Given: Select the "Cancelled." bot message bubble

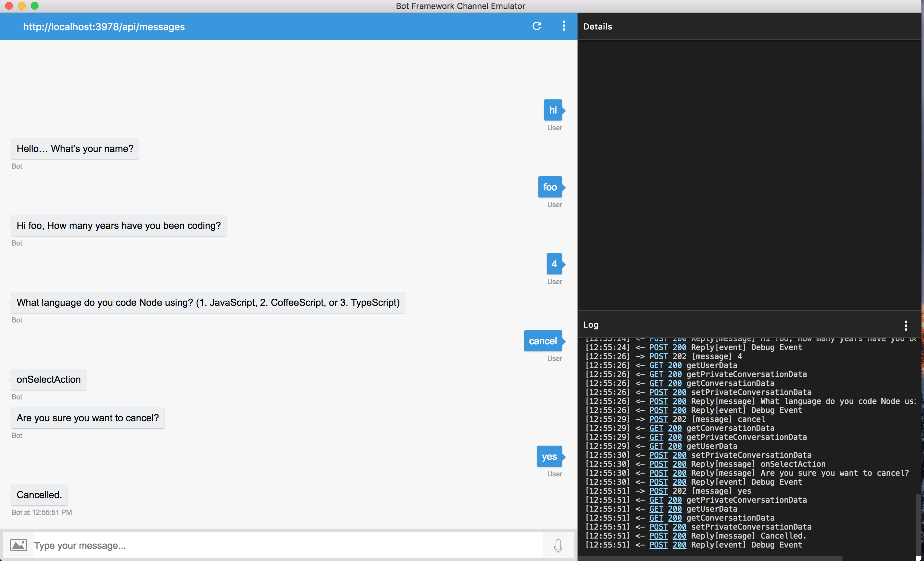Looking at the screenshot, I should [39, 495].
